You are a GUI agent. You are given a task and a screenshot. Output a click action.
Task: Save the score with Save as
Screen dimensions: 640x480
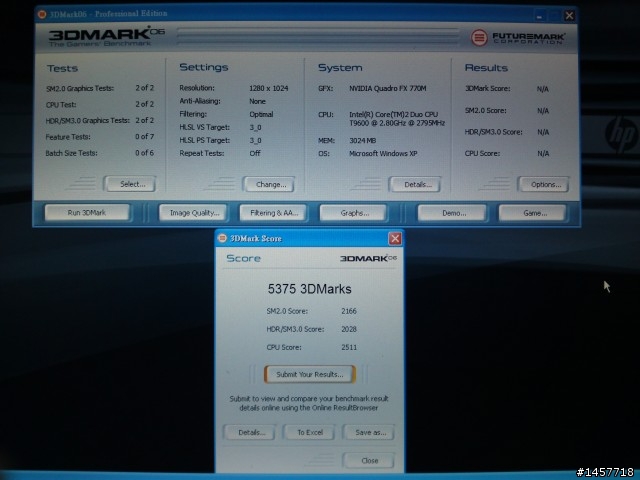click(x=369, y=432)
